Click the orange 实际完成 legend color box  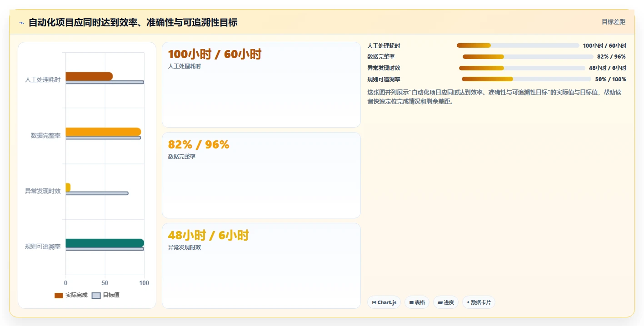pos(59,296)
